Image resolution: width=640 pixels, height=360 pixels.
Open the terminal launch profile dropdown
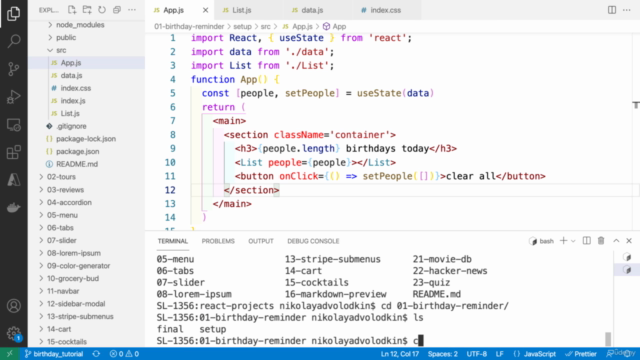573,241
